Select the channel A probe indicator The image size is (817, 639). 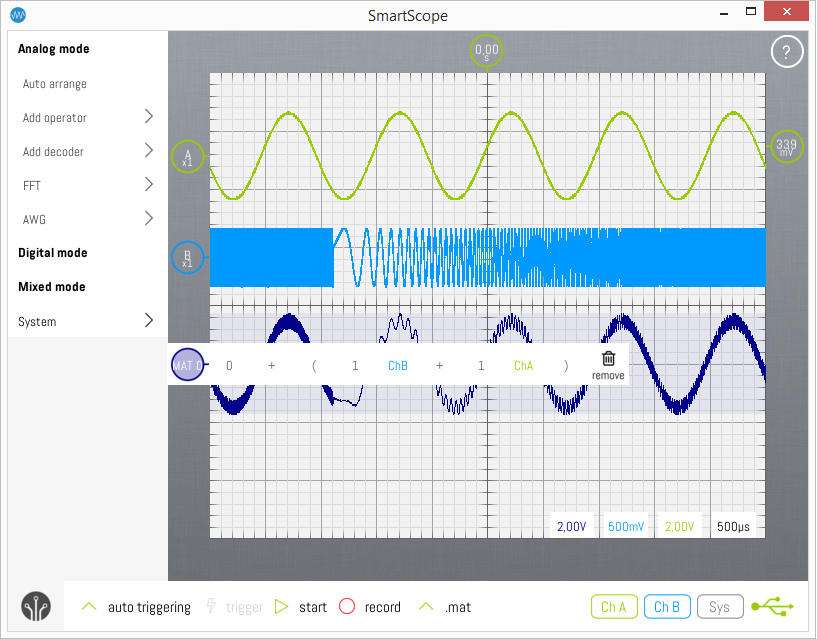187,156
